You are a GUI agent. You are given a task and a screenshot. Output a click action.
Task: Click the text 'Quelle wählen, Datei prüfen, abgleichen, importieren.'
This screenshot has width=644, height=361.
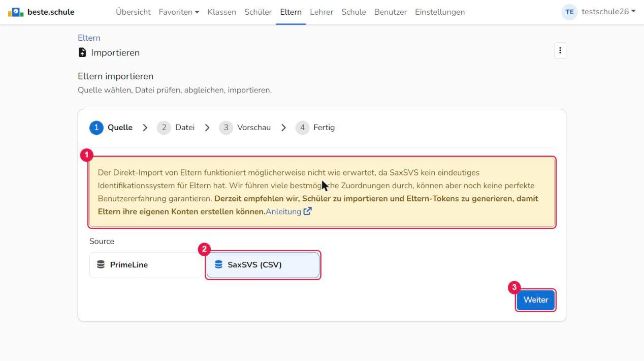coord(175,90)
